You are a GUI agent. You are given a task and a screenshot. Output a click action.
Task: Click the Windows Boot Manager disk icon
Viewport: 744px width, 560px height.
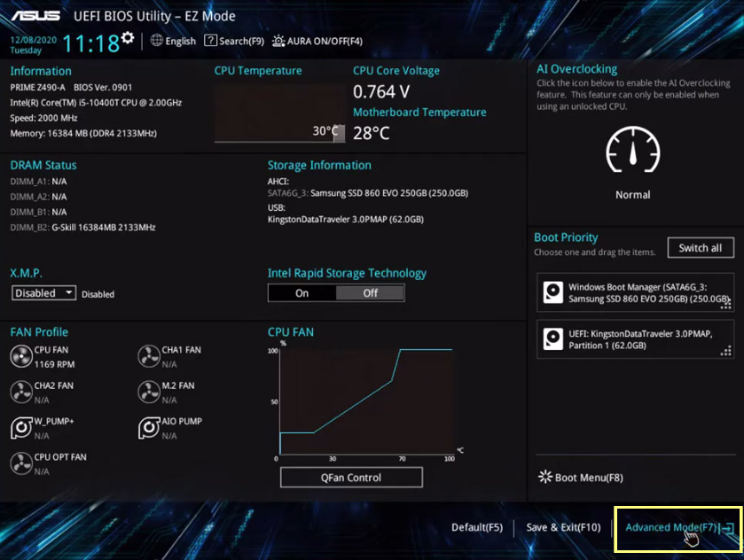552,292
